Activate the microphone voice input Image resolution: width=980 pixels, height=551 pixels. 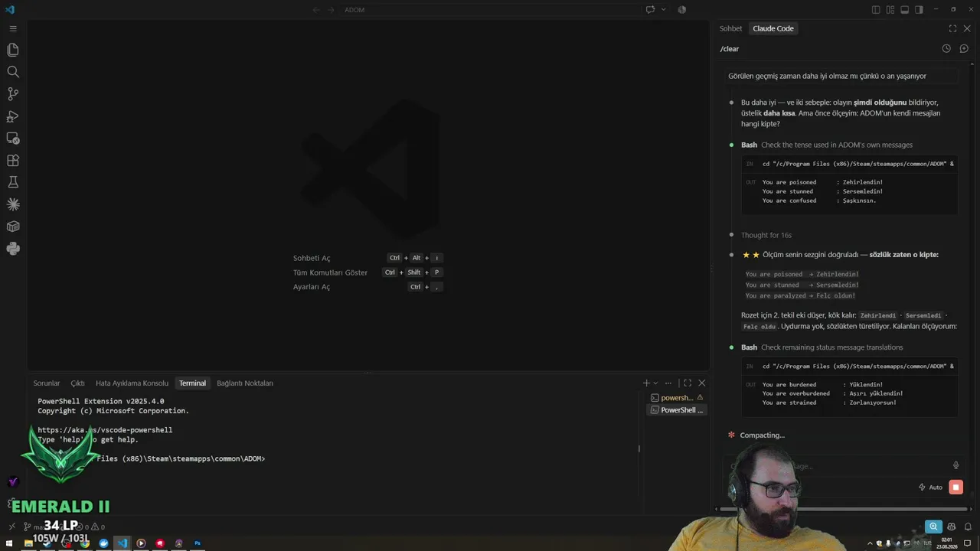click(955, 465)
